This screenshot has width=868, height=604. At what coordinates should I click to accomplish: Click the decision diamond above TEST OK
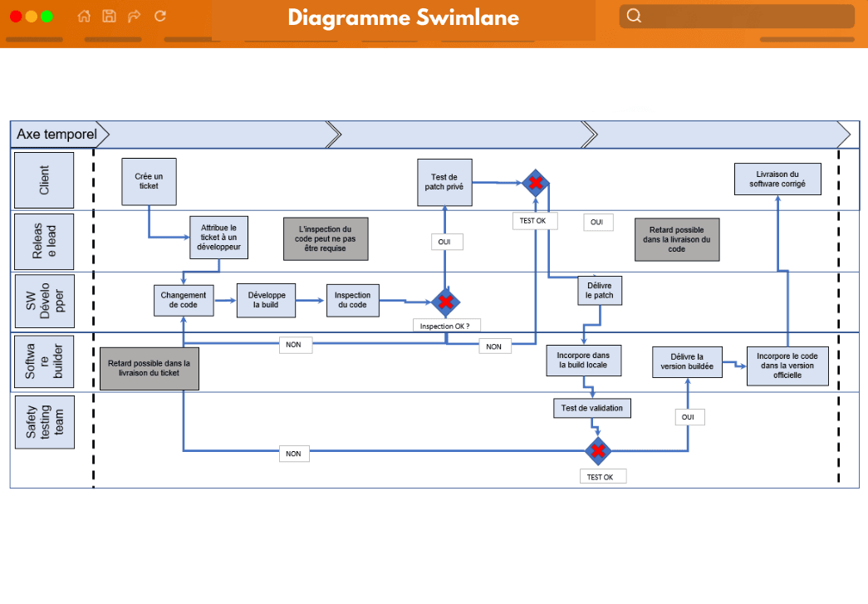tap(536, 183)
